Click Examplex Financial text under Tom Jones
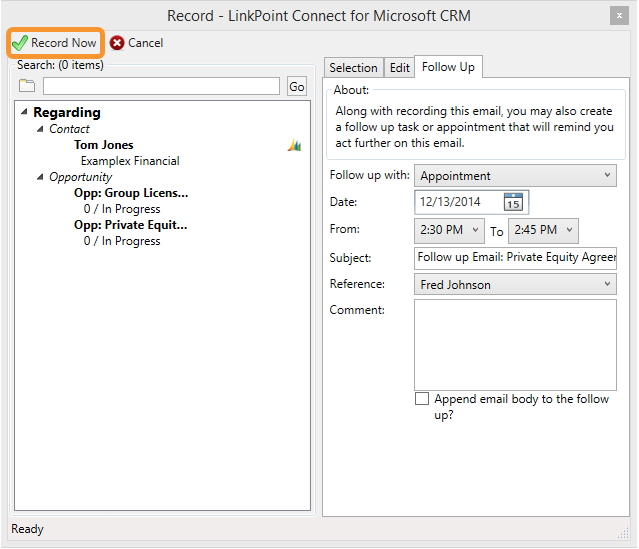Image resolution: width=639 pixels, height=549 pixels. coord(130,161)
